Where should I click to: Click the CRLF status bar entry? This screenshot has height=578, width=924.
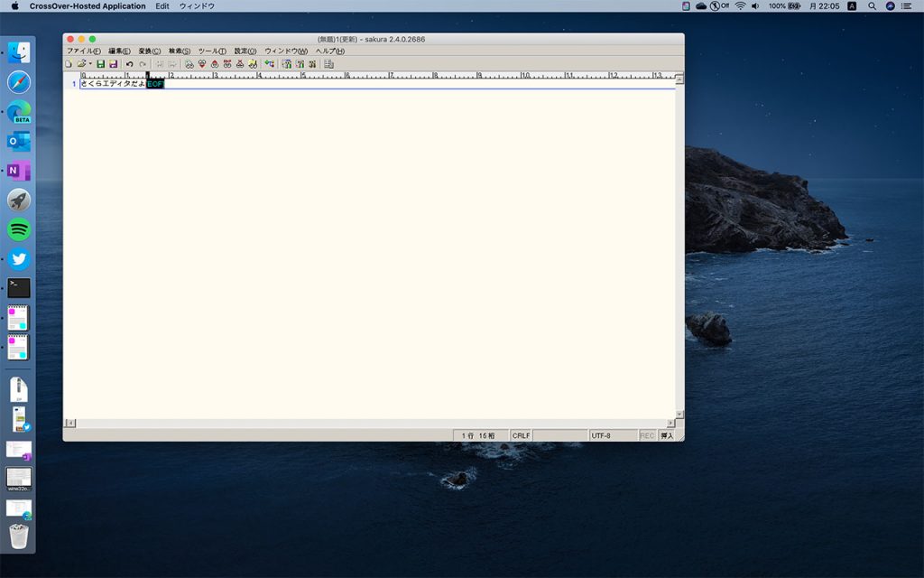(521, 435)
